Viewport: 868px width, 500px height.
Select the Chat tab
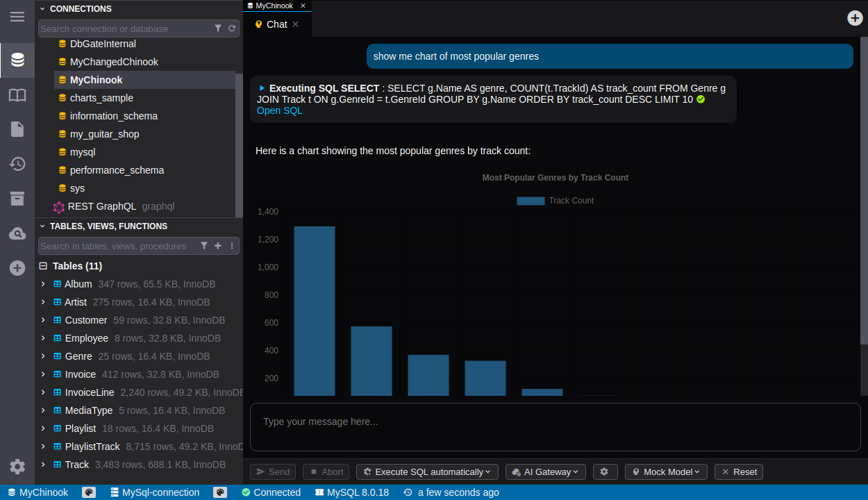[x=276, y=24]
